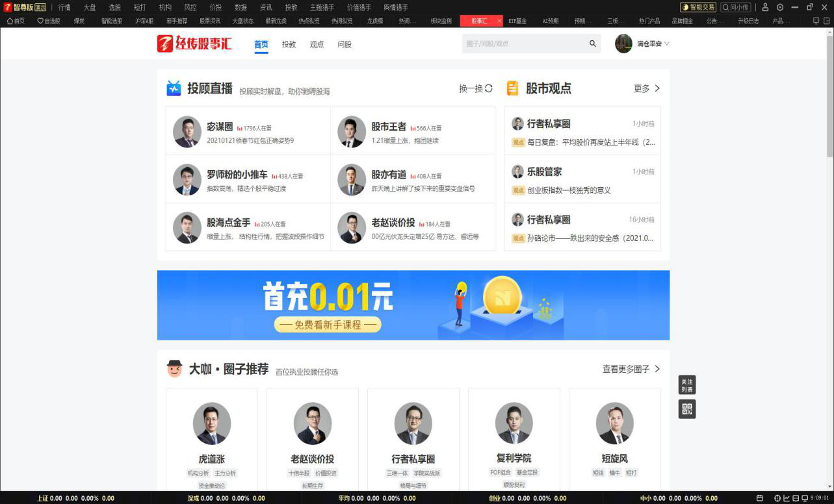Switch to the 观点 page tab
The width and height of the screenshot is (834, 504).
pos(317,44)
